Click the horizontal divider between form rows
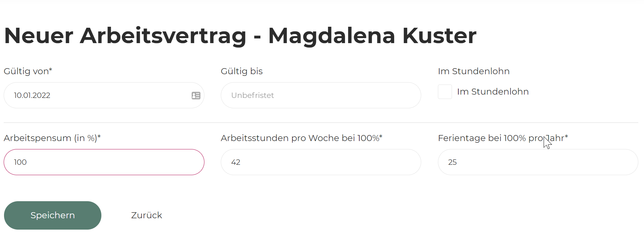This screenshot has height=251, width=644. [320, 123]
